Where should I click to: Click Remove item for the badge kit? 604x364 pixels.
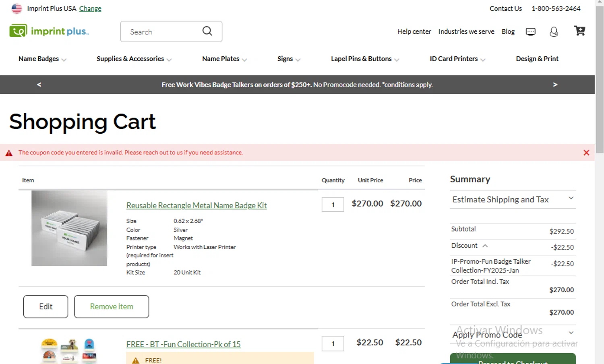(x=112, y=306)
